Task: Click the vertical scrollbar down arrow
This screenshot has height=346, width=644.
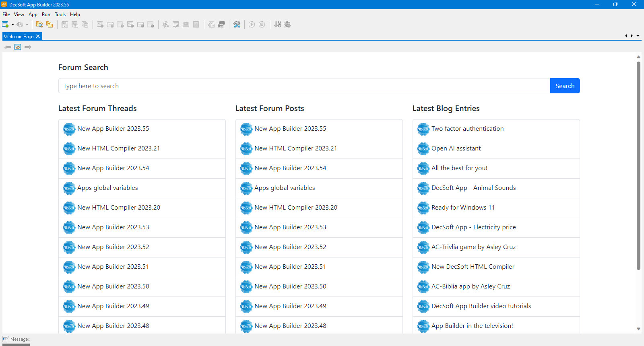Action: point(638,329)
